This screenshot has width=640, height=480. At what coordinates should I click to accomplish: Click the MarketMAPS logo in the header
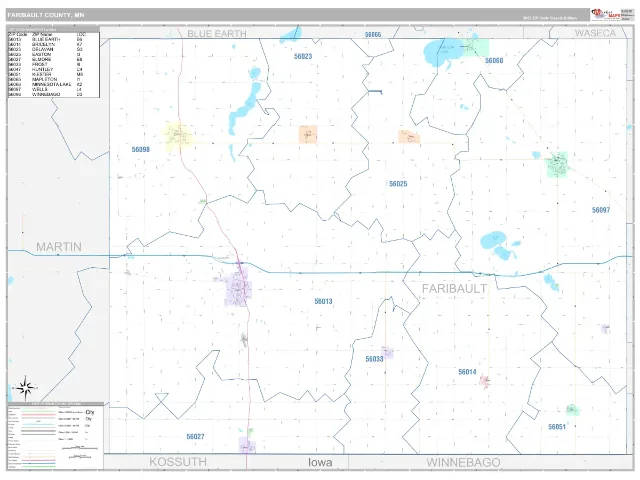[606, 14]
